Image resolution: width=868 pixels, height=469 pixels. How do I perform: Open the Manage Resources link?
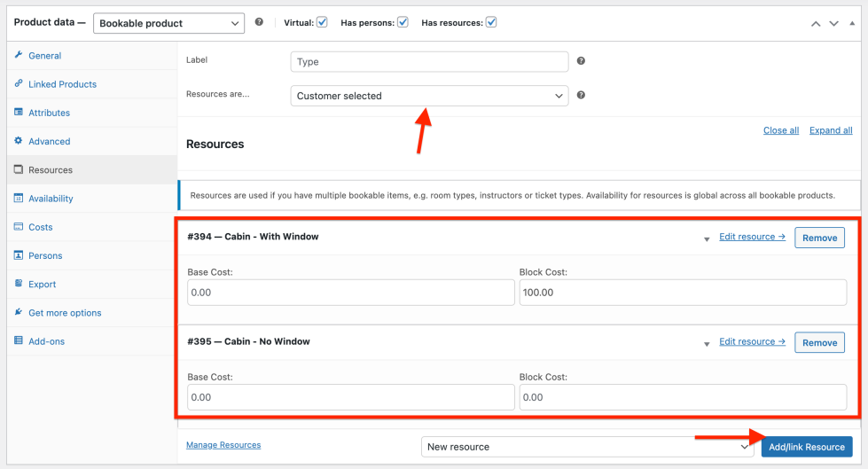point(223,445)
